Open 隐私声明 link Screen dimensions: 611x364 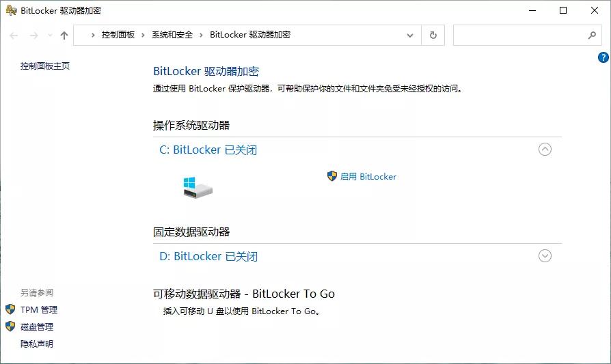click(37, 344)
